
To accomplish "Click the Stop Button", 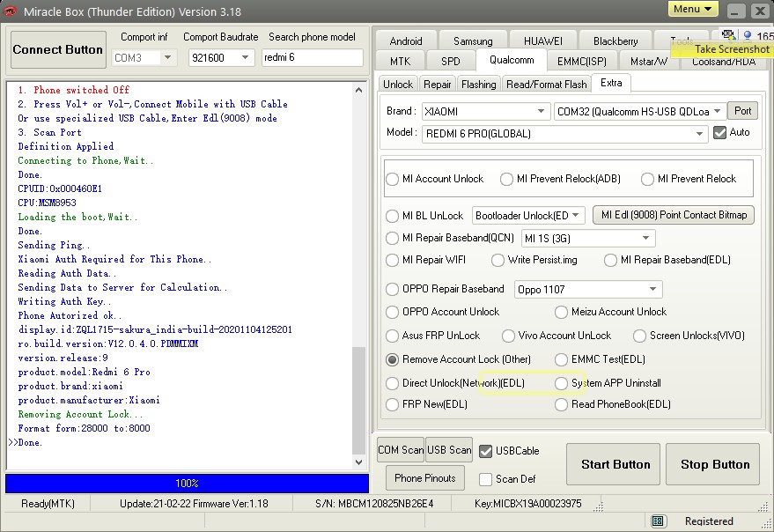I will (x=712, y=464).
